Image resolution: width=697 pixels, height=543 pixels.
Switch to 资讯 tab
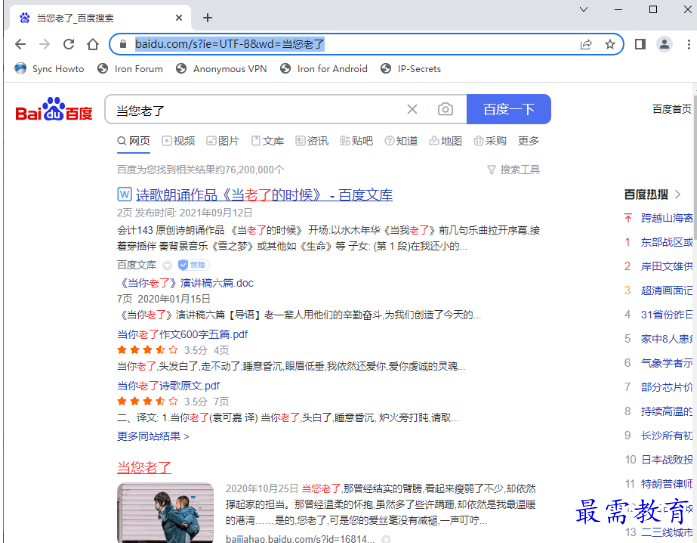[x=312, y=141]
